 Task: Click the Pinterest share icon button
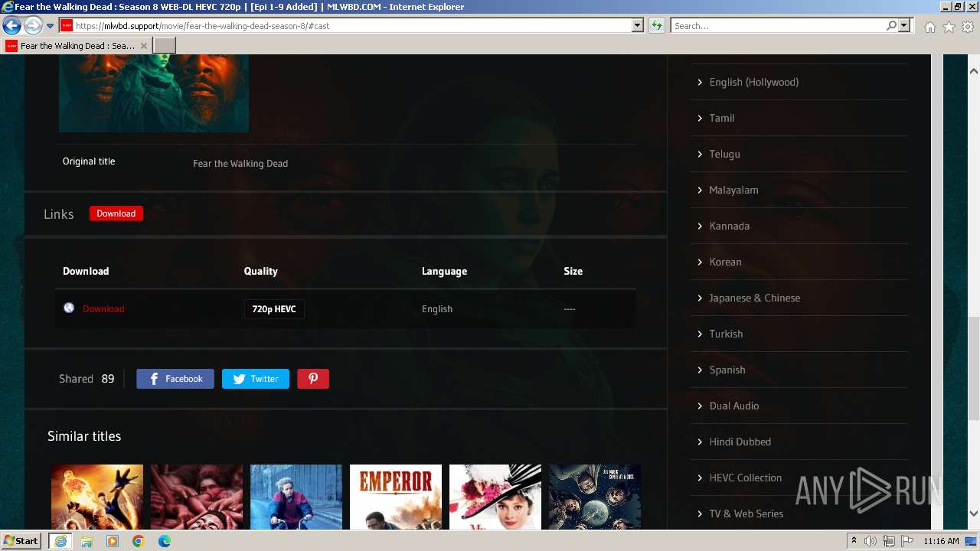point(313,379)
